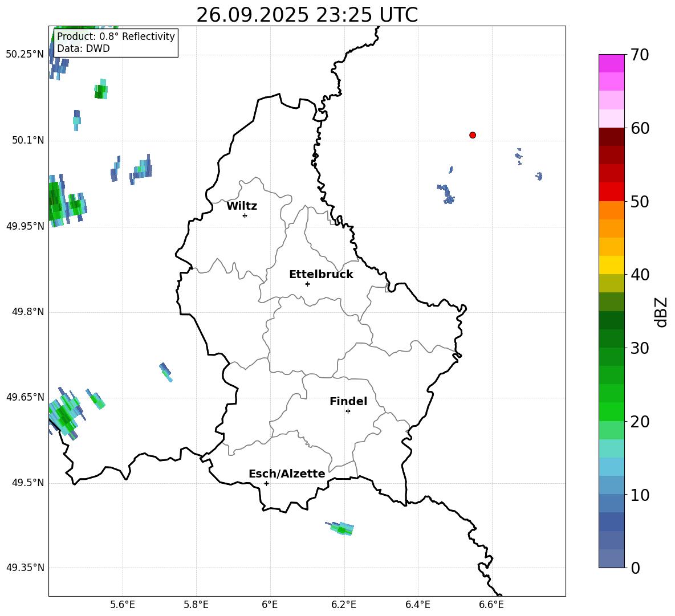The height and width of the screenshot is (616, 675).
Task: Click the title 26.09.2025 23:25 UTC
Action: click(x=307, y=15)
